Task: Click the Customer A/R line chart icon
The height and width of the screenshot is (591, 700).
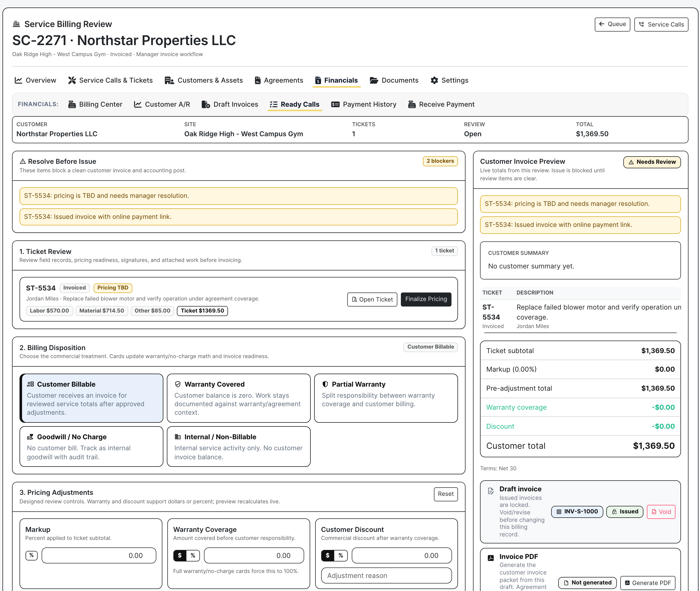Action: coord(138,104)
